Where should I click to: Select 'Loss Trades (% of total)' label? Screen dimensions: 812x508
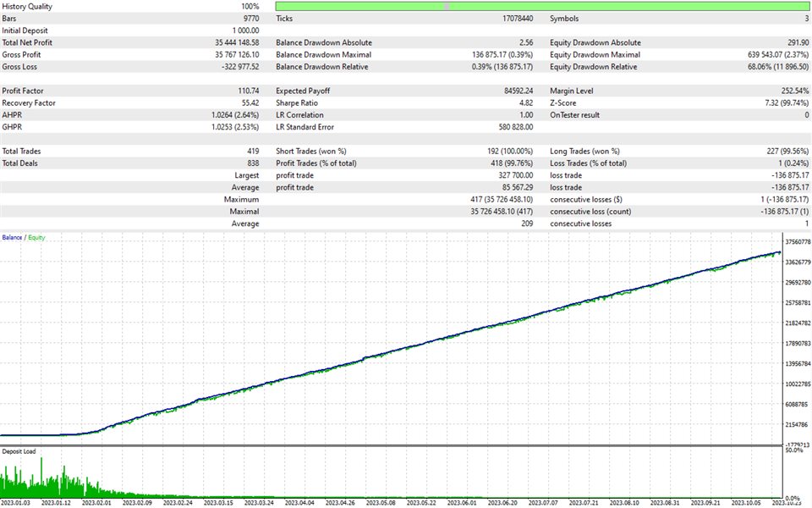(x=589, y=163)
